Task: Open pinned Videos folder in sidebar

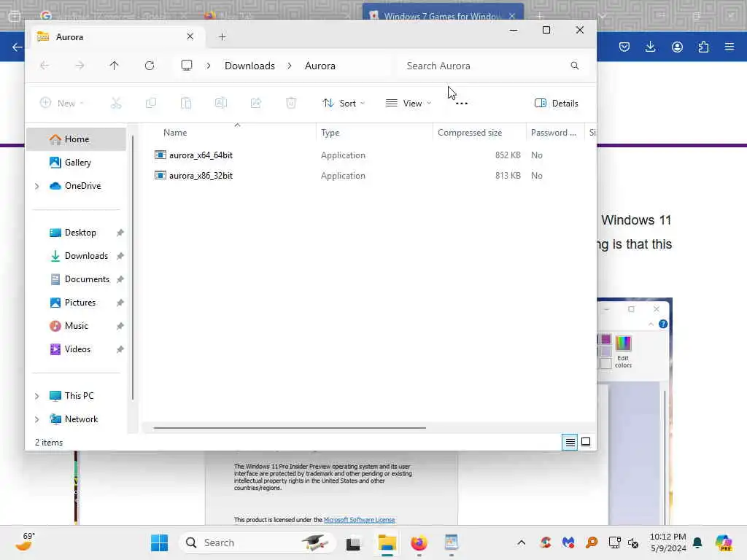Action: click(x=76, y=349)
